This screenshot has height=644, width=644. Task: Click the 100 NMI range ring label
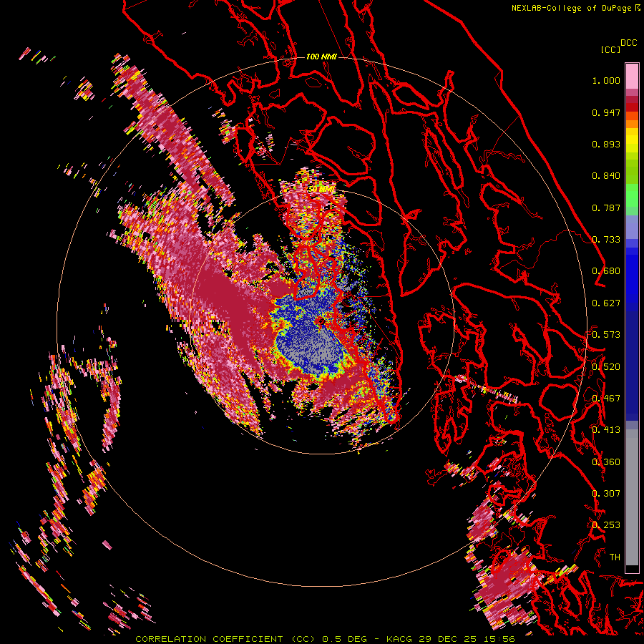coord(321,57)
